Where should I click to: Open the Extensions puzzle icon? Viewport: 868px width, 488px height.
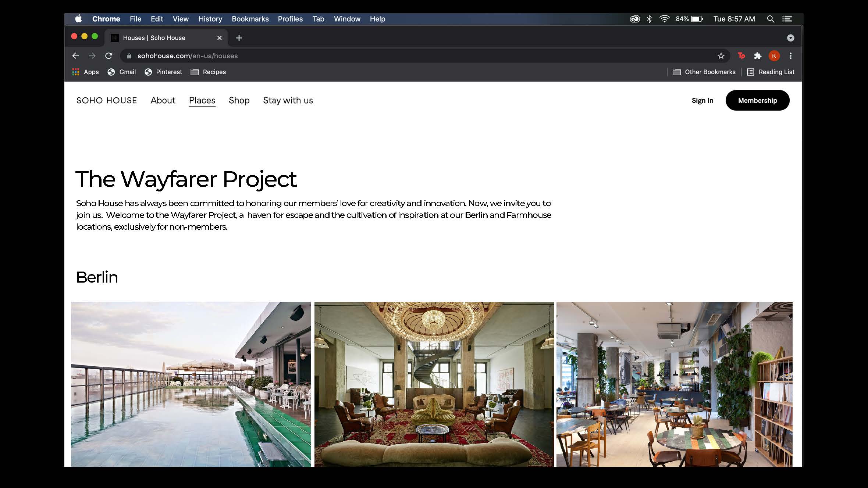tap(757, 56)
